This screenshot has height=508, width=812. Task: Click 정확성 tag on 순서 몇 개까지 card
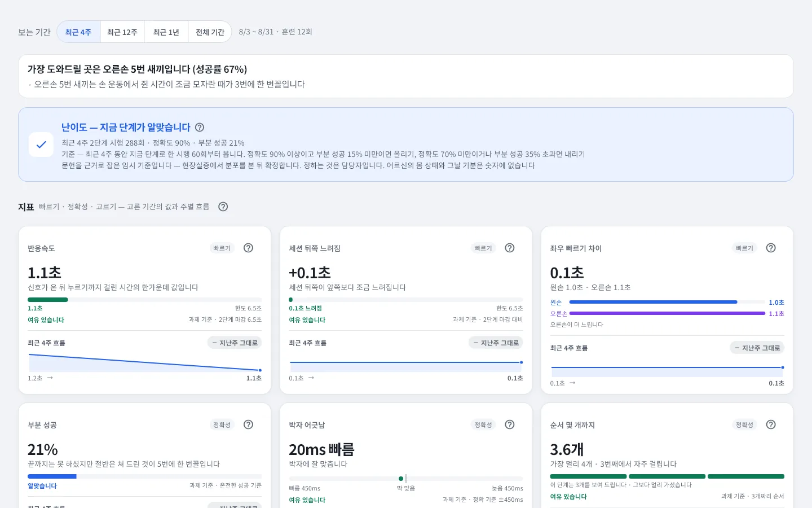coord(744,425)
